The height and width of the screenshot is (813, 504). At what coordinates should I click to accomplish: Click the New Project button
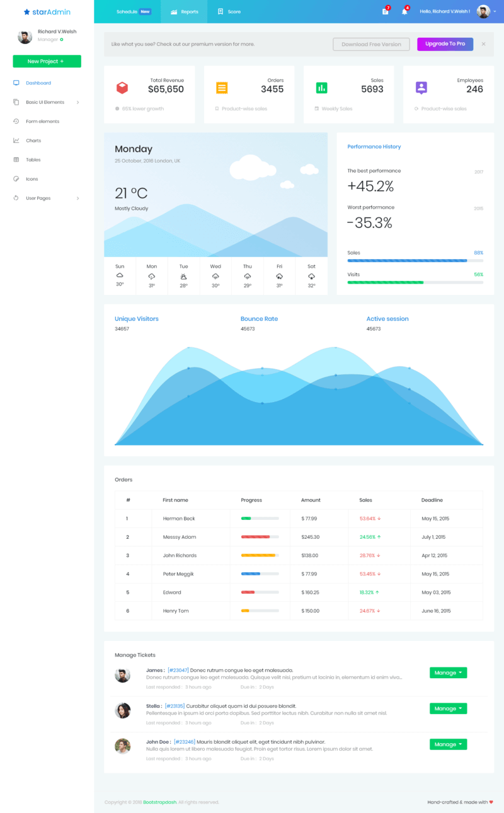tap(47, 61)
